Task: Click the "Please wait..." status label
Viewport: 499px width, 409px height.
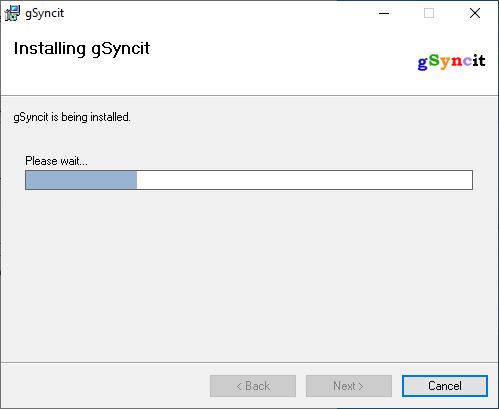Action: point(56,161)
